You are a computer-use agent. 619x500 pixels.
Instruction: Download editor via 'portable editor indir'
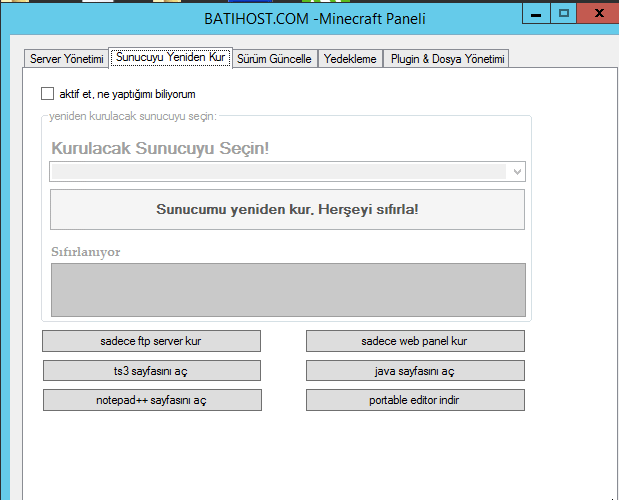[x=414, y=400]
